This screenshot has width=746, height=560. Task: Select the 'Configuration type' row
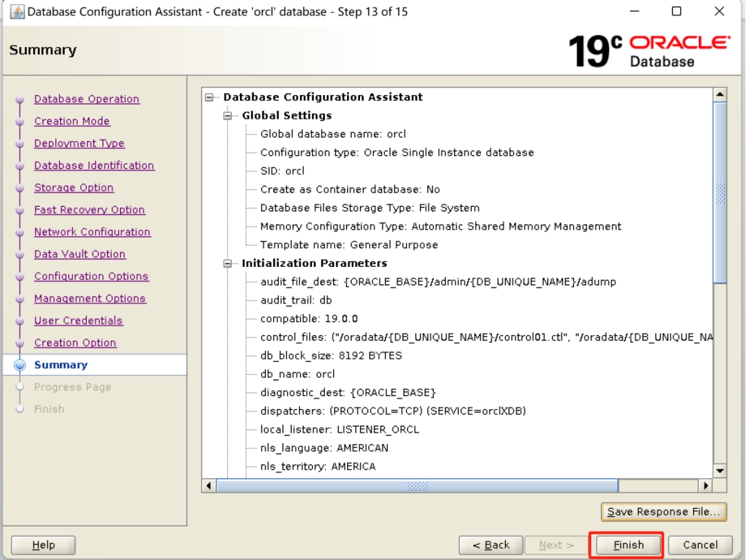tap(397, 153)
